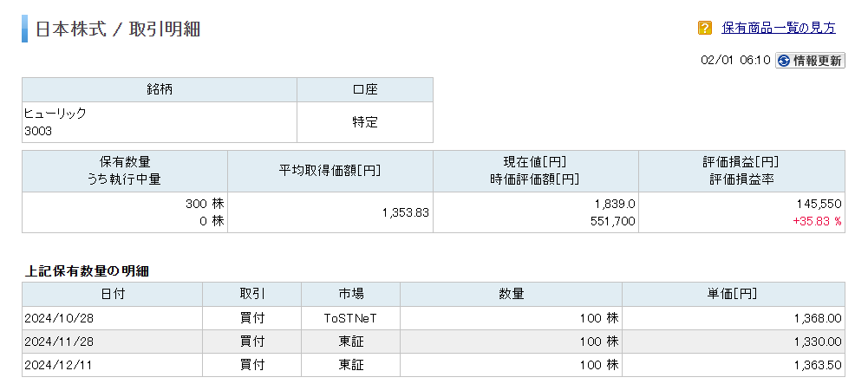Select the 2024/11/28 transaction date
Screen dimensions: 868x384
(x=57, y=342)
